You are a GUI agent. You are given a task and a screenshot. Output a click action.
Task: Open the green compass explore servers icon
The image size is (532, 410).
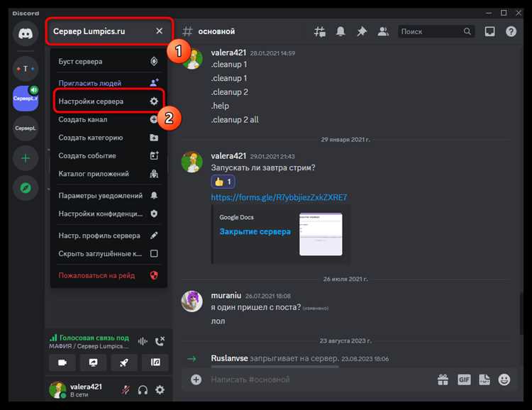(26, 188)
